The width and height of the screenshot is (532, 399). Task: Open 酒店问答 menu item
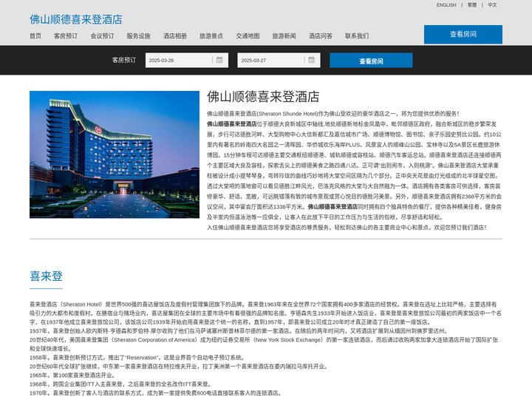pos(321,36)
